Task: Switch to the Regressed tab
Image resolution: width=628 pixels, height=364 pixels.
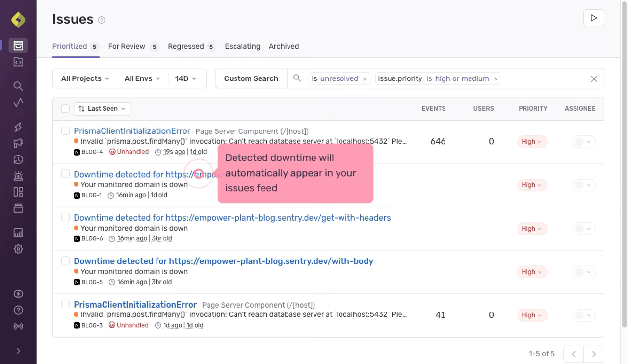Action: click(x=192, y=46)
